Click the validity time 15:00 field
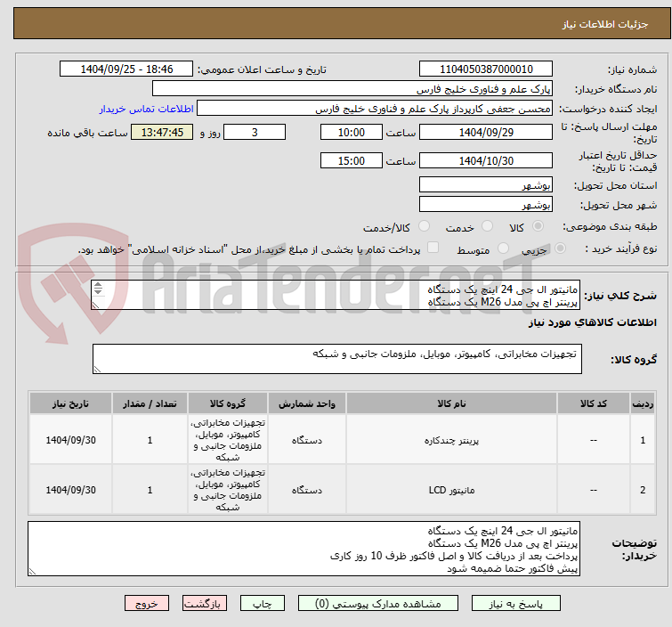Screen dimensions: 672x627 click(351, 160)
